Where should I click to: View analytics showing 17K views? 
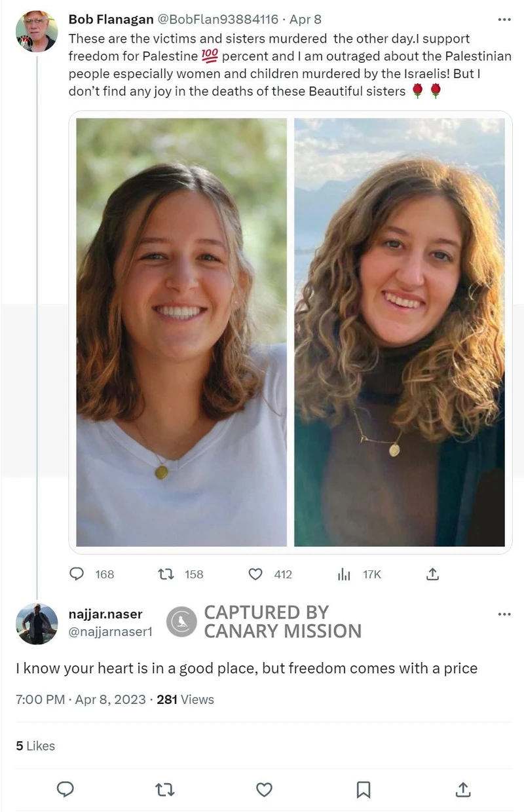click(345, 574)
